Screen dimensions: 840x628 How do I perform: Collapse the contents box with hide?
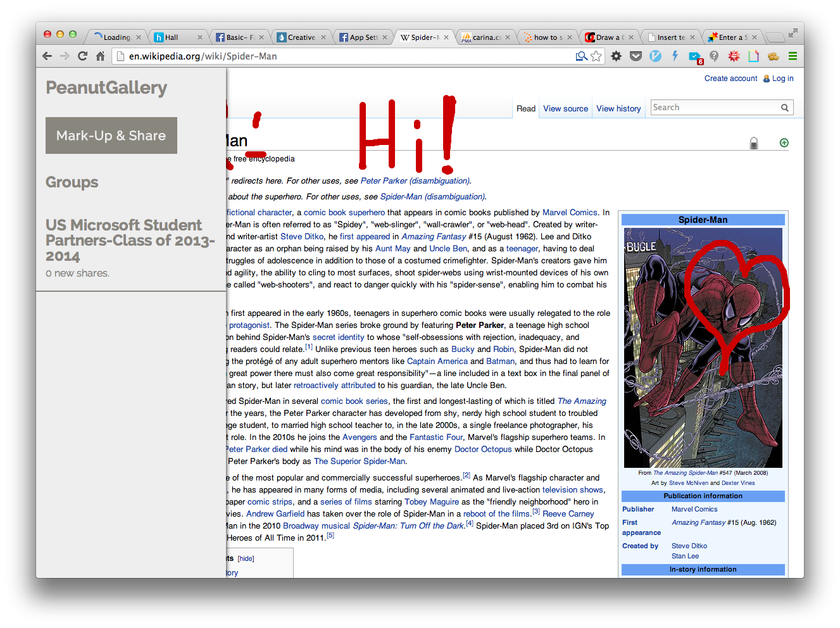(246, 558)
